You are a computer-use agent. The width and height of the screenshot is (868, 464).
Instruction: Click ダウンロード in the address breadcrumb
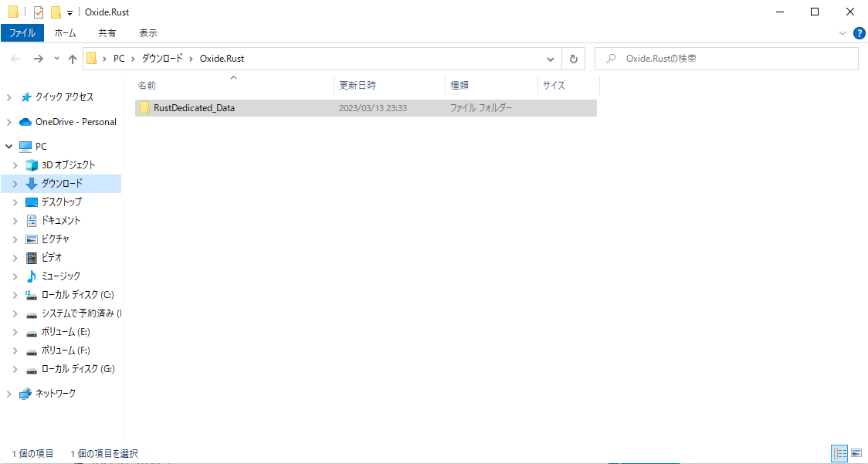pos(162,59)
